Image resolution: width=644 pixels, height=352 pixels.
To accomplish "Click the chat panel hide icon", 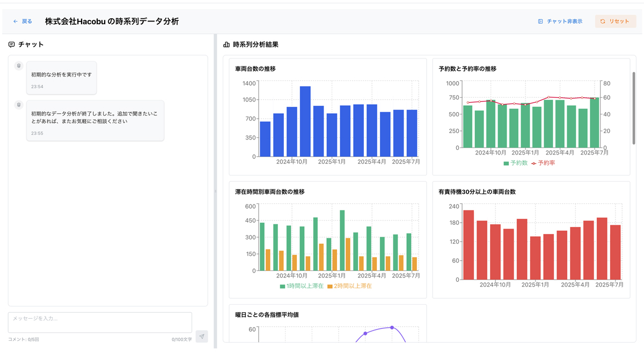I will coord(540,21).
